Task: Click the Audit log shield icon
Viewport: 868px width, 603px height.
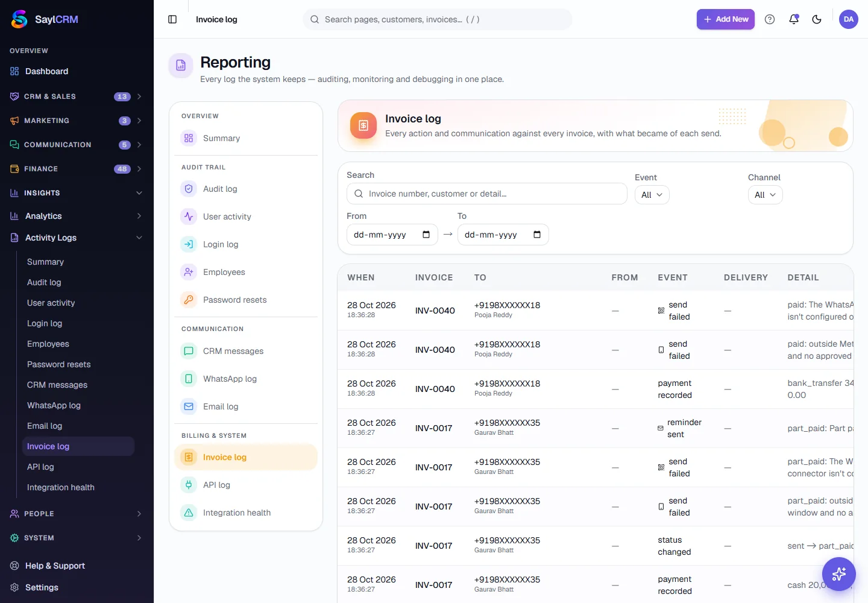Action: point(189,189)
